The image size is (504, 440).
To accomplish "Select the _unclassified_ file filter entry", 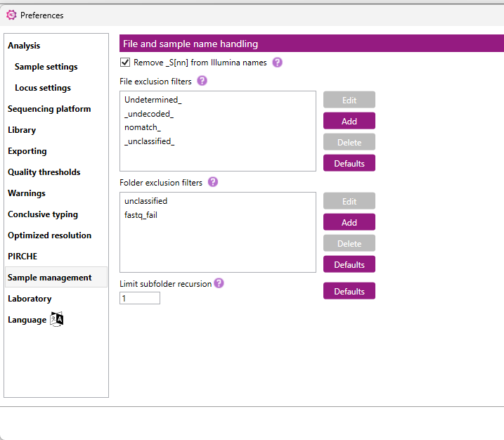I will click(x=150, y=141).
